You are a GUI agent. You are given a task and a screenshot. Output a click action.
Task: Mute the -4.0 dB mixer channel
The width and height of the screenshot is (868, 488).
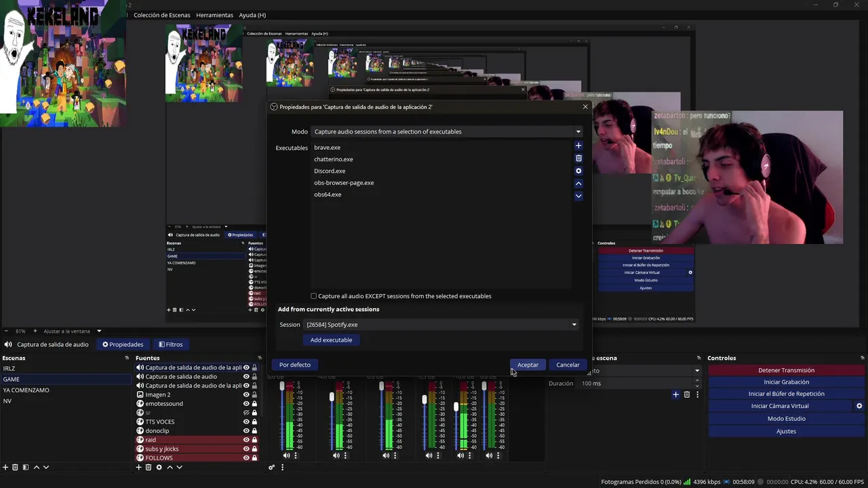click(336, 455)
